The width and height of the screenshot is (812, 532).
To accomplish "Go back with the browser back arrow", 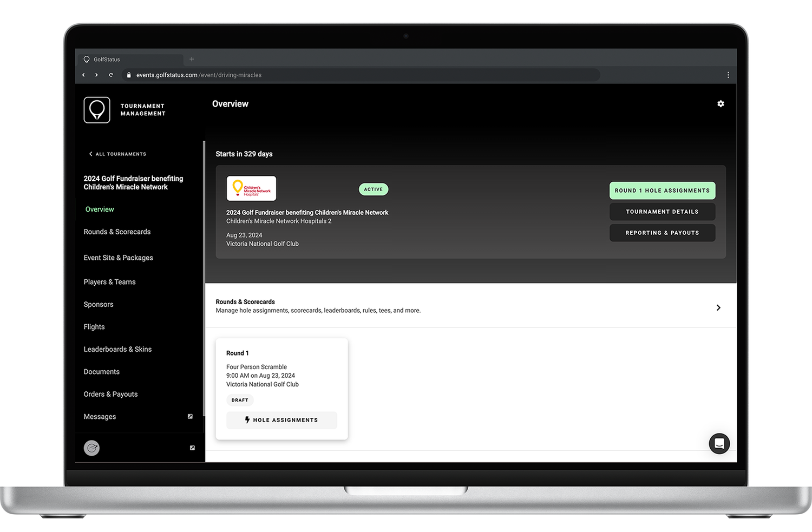I will tap(83, 75).
